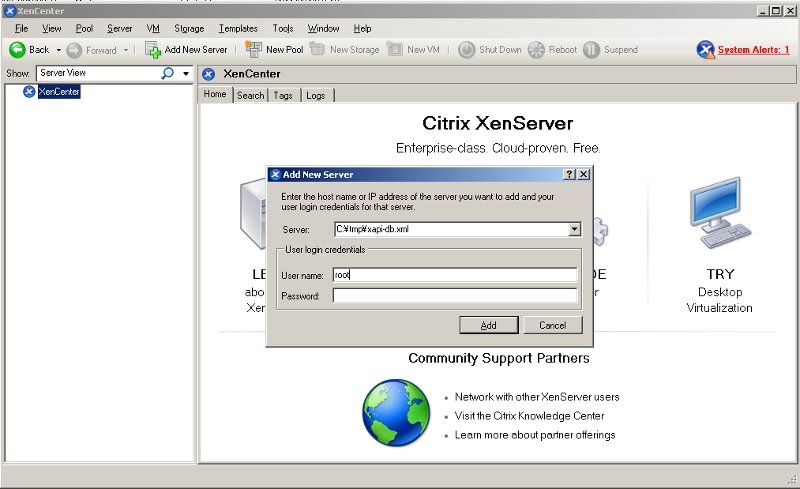Image resolution: width=800 pixels, height=489 pixels.
Task: Switch to the Home tab
Action: coord(215,94)
